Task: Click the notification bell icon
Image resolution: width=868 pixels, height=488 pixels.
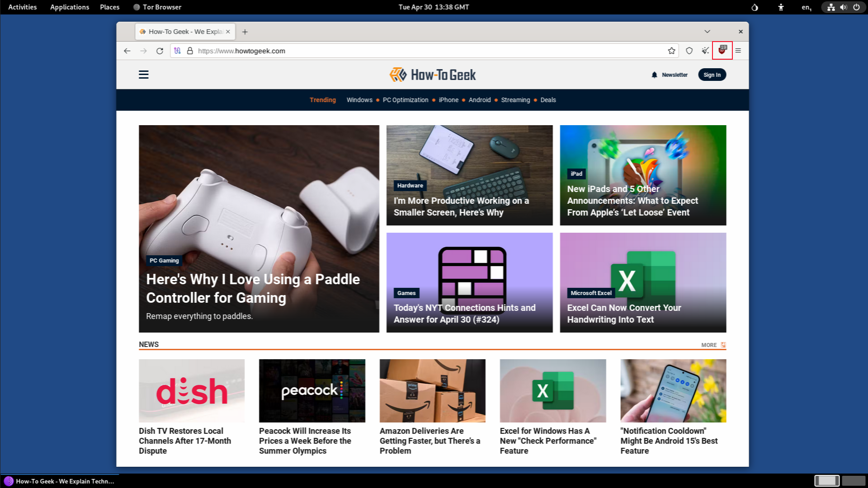Action: click(654, 75)
